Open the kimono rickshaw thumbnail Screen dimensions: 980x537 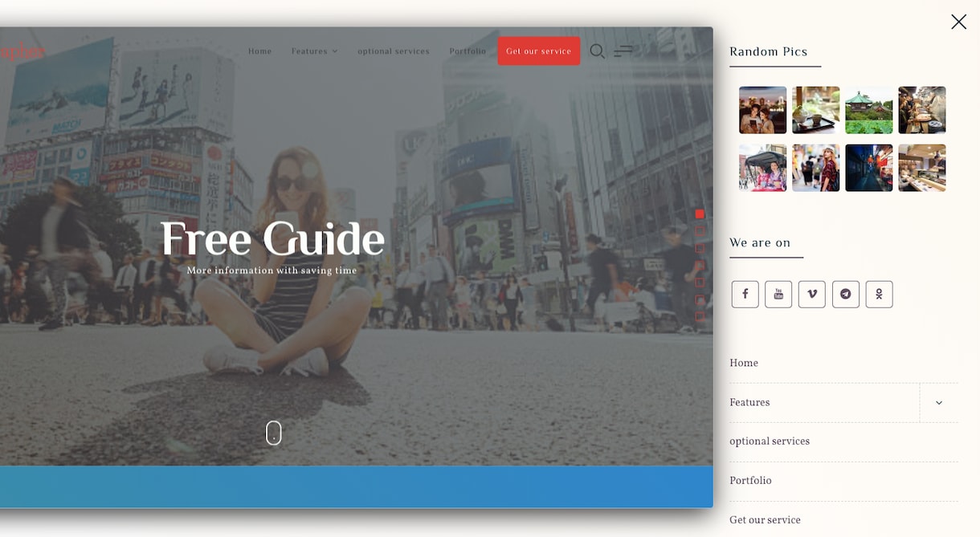tap(763, 168)
